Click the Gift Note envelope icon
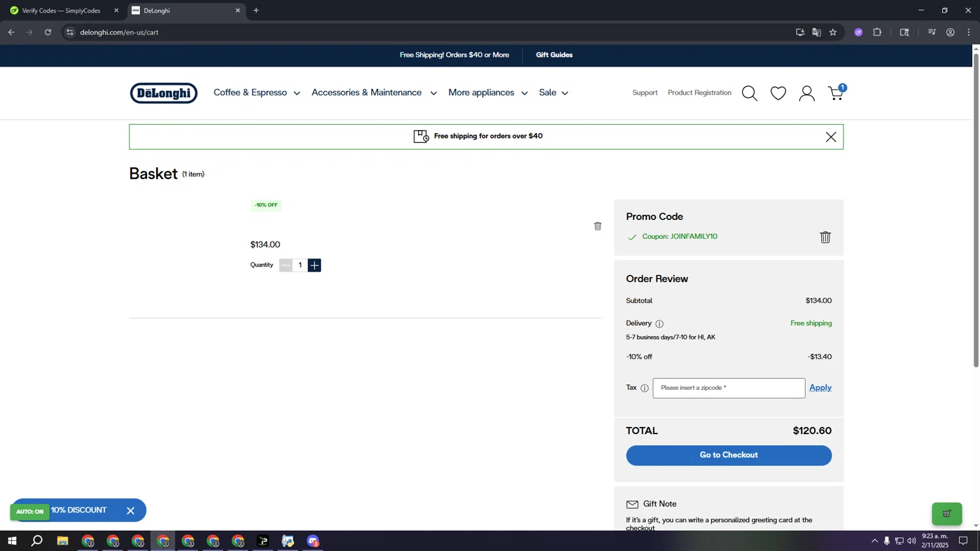Screen dimensions: 980x551 pyautogui.click(x=632, y=504)
